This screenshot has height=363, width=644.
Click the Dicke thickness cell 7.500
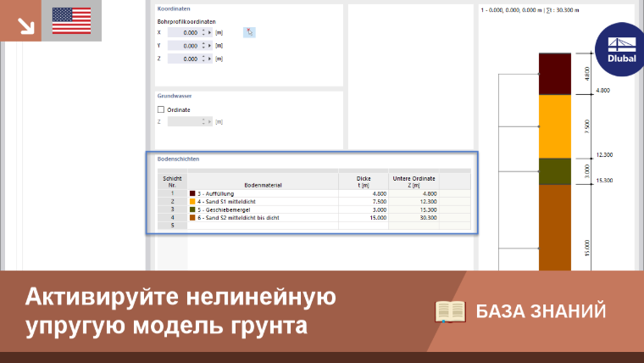point(364,202)
